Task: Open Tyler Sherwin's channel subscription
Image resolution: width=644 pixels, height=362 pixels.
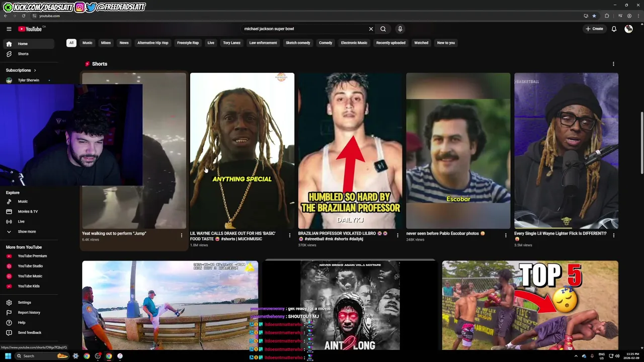Action: [29, 80]
